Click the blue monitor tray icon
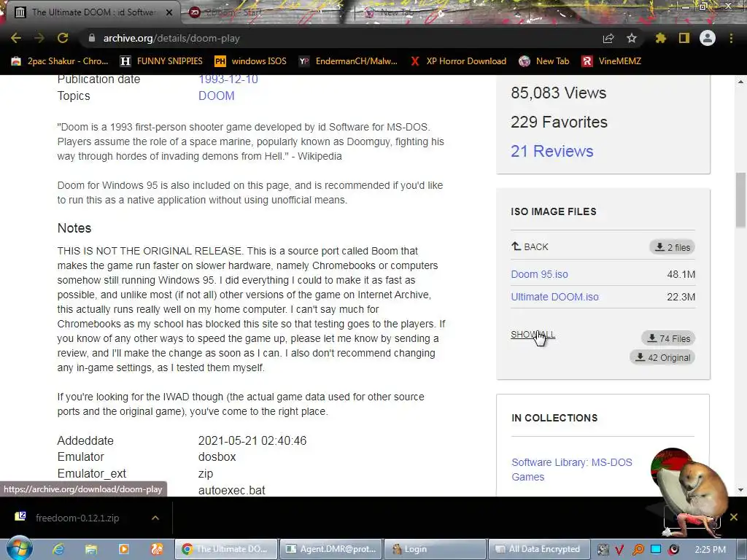Screen dimensions: 747x560 656,549
